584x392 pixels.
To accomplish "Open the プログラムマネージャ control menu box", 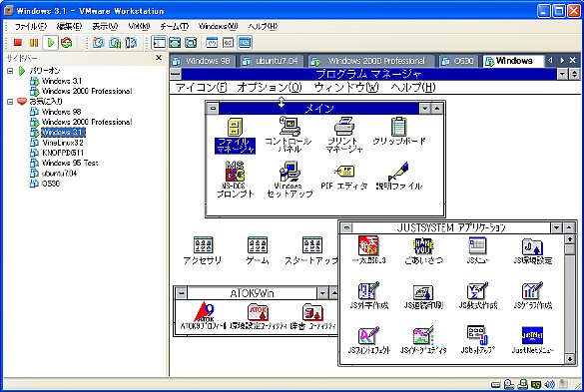I will tap(175, 74).
